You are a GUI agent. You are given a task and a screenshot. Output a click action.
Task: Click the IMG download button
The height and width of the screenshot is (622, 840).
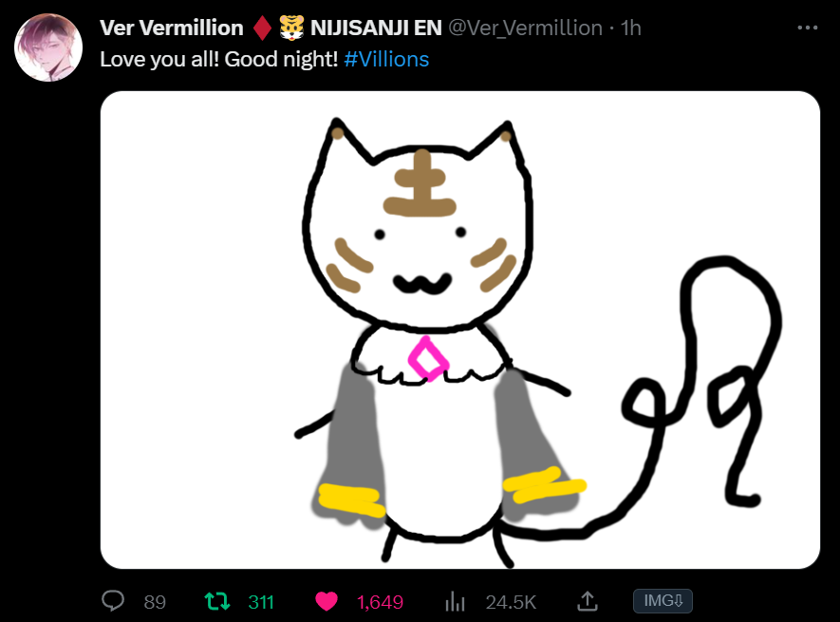(x=663, y=600)
